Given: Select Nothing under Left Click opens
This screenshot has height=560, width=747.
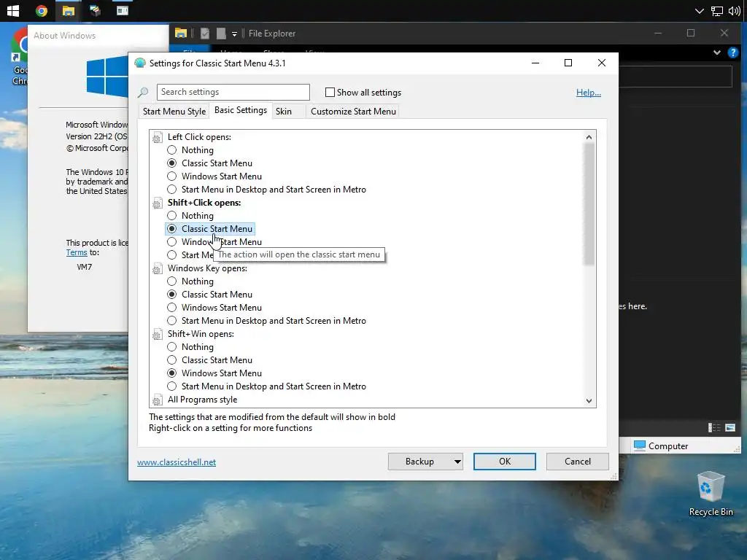Looking at the screenshot, I should pyautogui.click(x=172, y=150).
